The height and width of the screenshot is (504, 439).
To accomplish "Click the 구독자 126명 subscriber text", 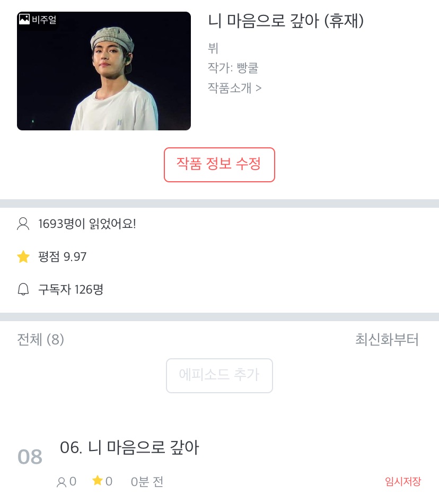I will (71, 289).
